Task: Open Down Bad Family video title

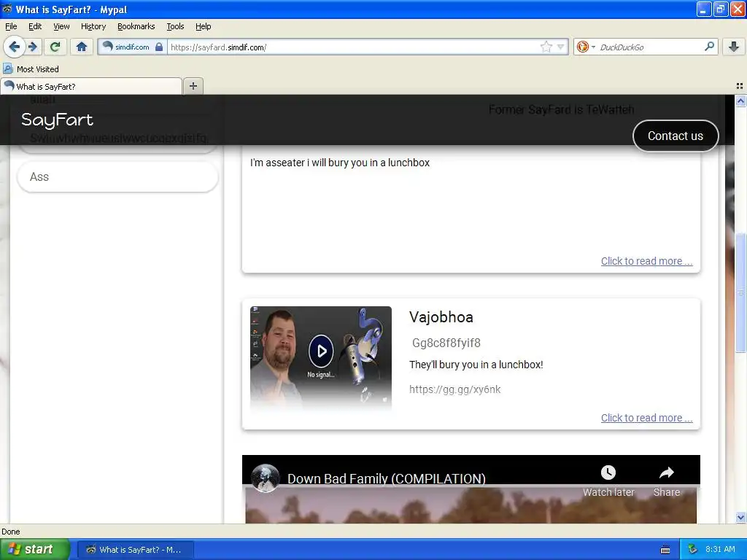Action: (387, 478)
